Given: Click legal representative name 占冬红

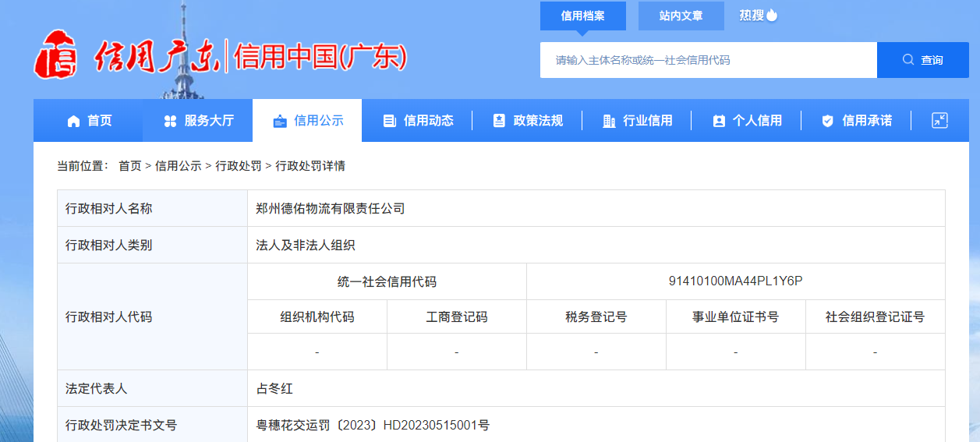Looking at the screenshot, I should tap(274, 388).
